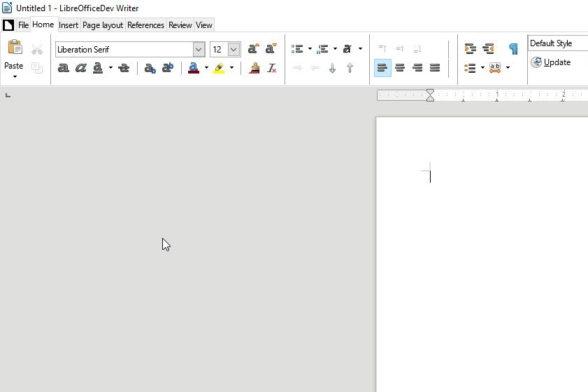
Task: Switch to the View tab
Action: tap(204, 25)
